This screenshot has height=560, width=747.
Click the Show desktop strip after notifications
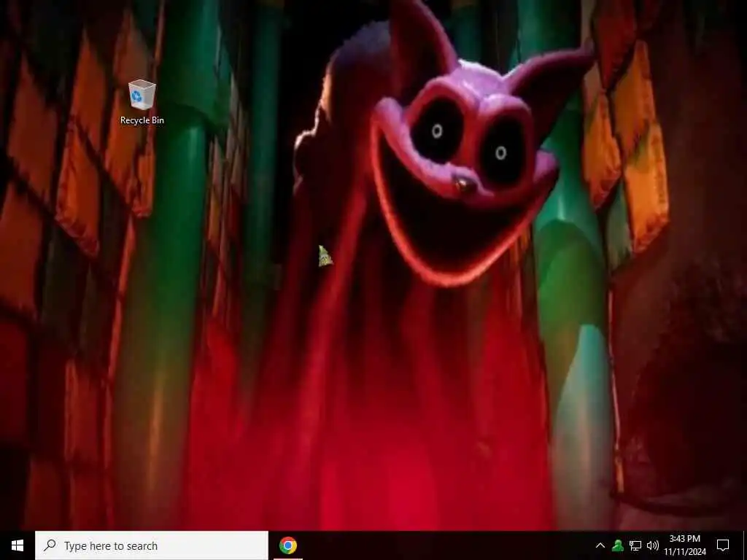coord(744,545)
